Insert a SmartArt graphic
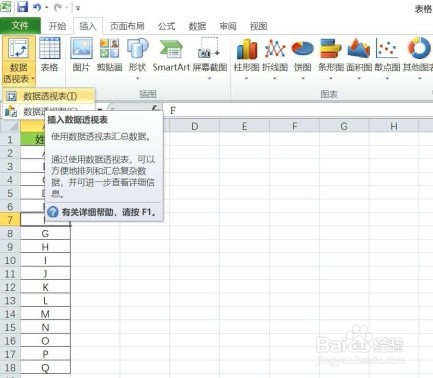The width and height of the screenshot is (433, 378). pos(171,55)
